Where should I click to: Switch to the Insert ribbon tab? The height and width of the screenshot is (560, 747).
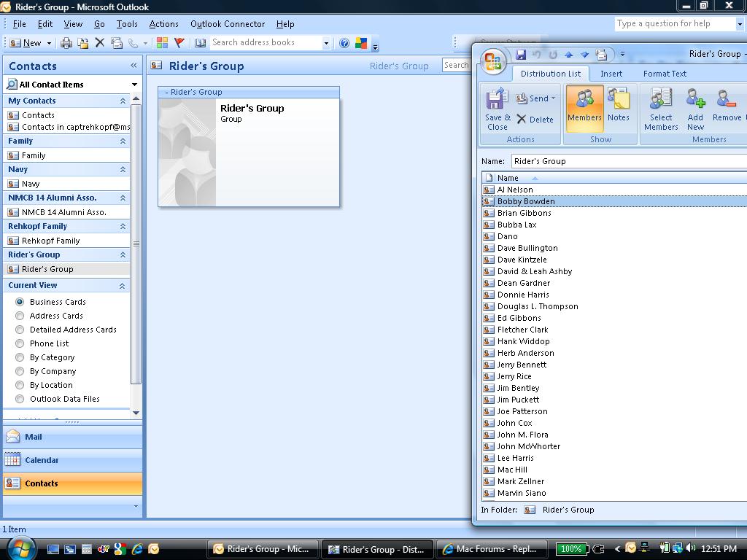611,74
